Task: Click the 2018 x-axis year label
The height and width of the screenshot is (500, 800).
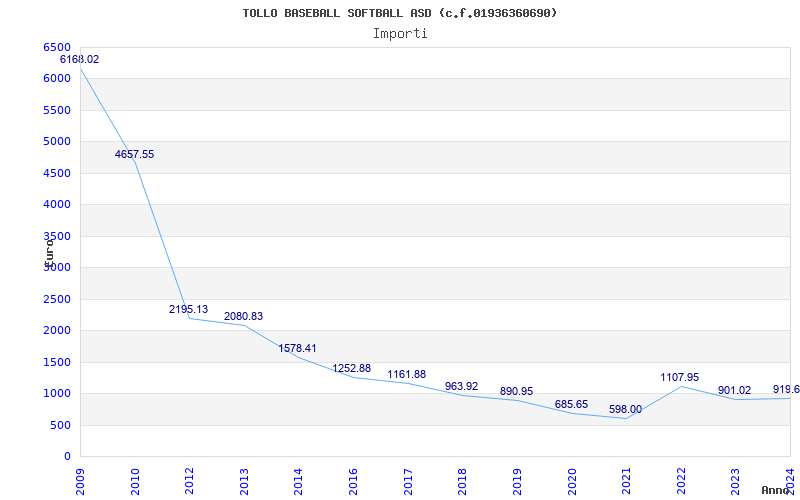Action: coord(462,482)
